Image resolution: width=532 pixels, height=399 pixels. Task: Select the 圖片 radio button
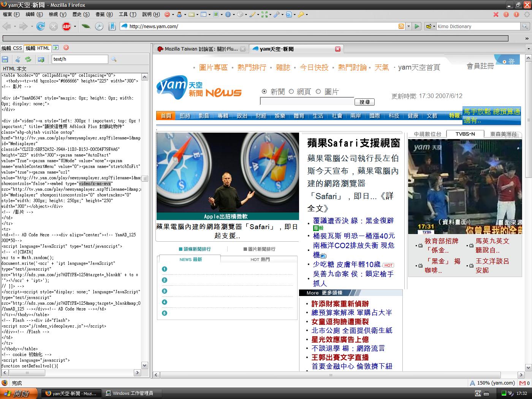[x=318, y=92]
